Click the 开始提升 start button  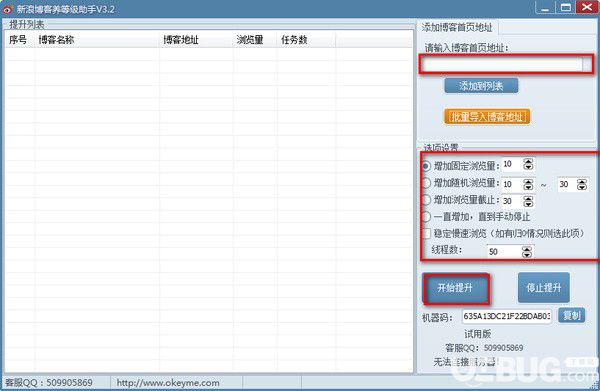coord(455,288)
